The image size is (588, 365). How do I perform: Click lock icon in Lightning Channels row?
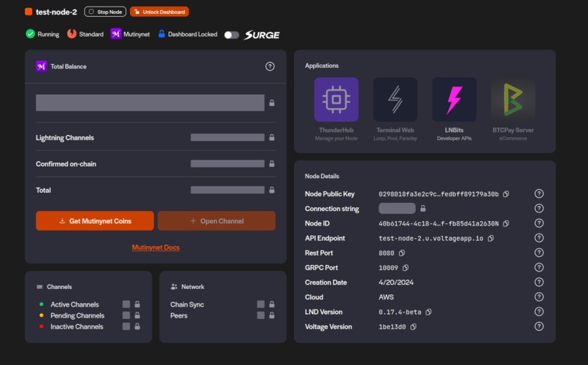coord(272,137)
